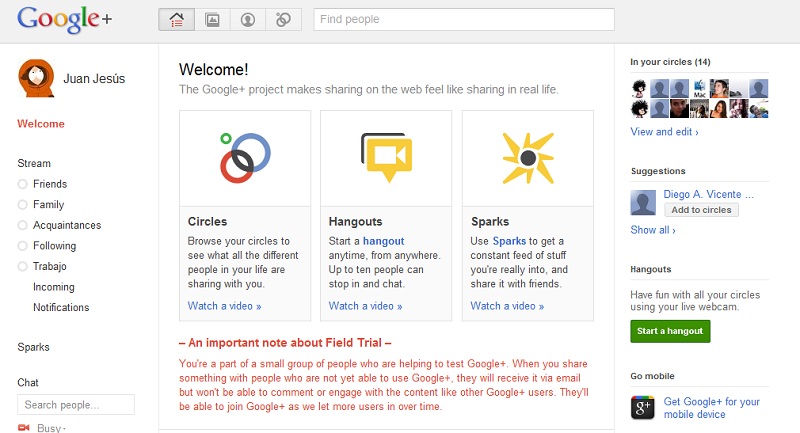The width and height of the screenshot is (800, 433).
Task: Add Diego A. Vicente to circles
Action: coord(701,210)
